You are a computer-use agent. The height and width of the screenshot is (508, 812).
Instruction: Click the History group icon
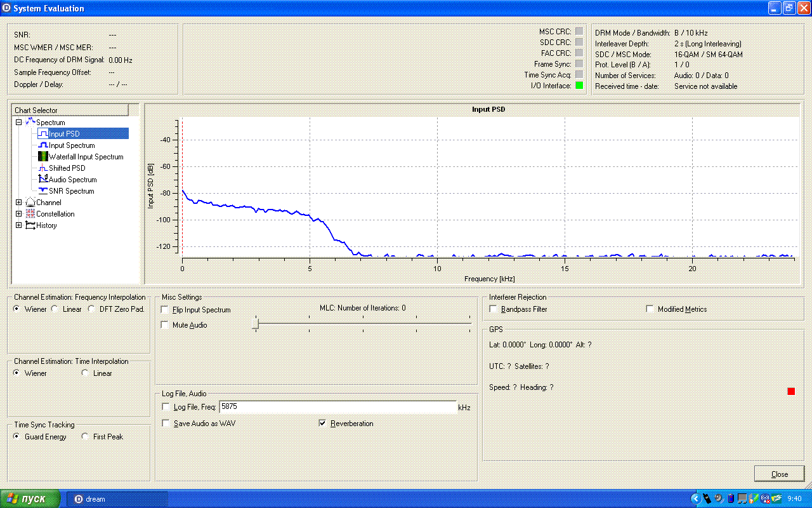tap(30, 225)
